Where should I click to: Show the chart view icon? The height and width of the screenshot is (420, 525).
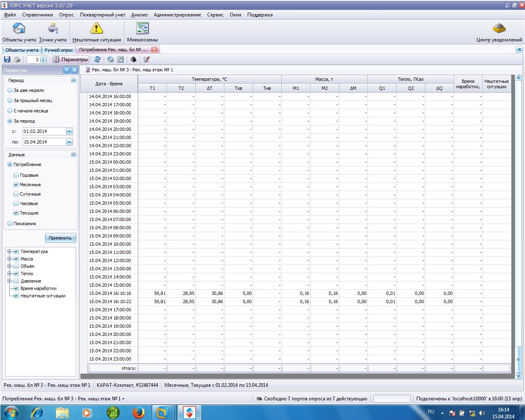coord(120,59)
